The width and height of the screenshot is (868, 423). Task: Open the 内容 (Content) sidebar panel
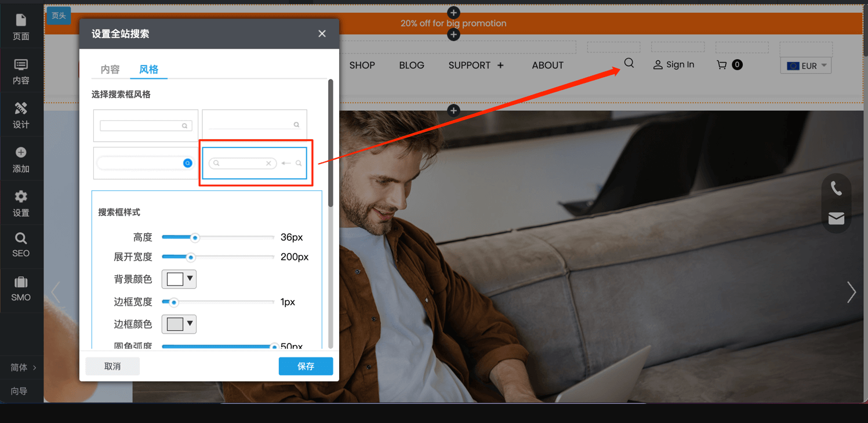point(21,71)
